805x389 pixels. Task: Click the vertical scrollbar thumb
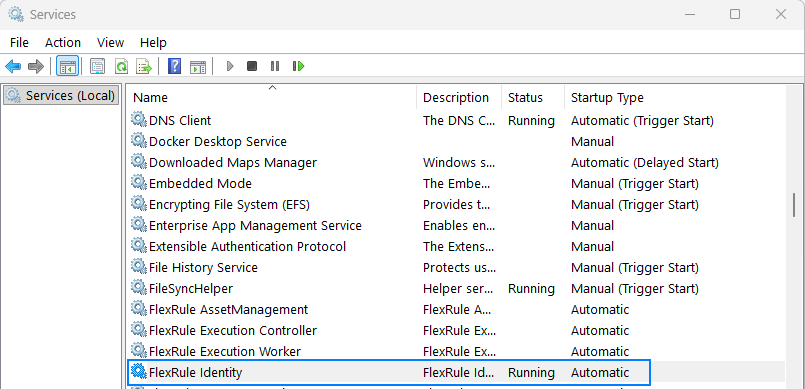(794, 205)
